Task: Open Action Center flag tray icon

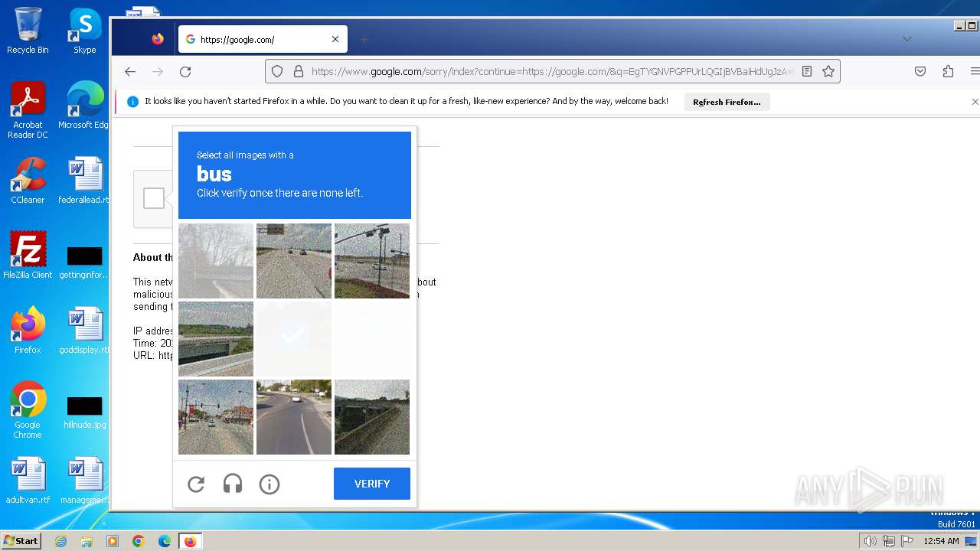Action: 907,541
